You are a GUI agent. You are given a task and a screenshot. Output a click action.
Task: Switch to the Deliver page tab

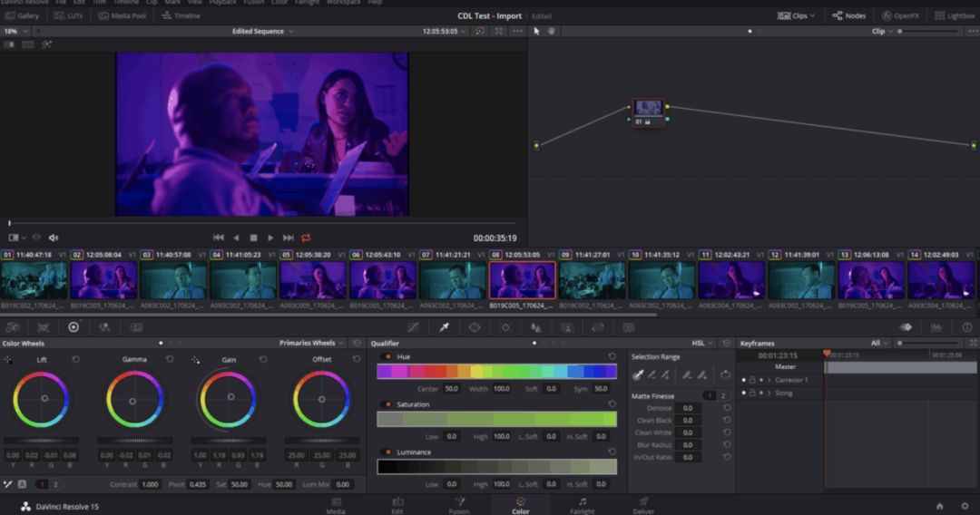643,505
